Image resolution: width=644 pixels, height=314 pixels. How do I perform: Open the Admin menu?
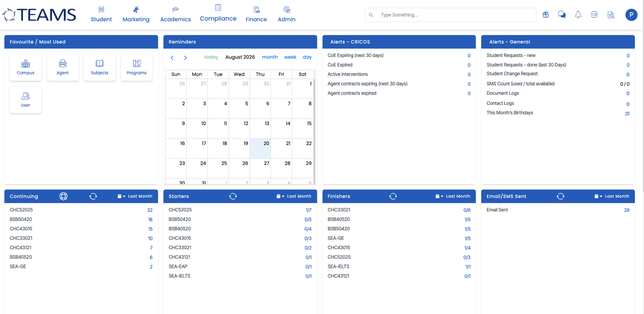(x=287, y=14)
